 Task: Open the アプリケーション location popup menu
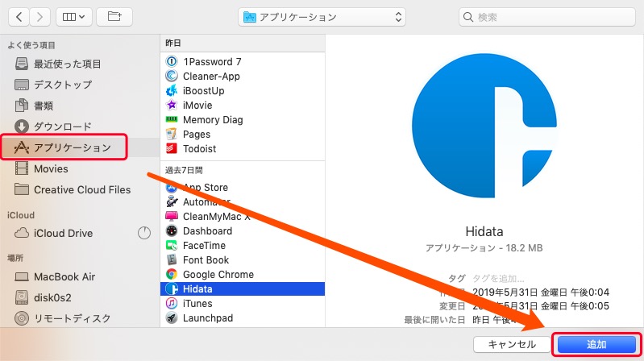coord(322,17)
